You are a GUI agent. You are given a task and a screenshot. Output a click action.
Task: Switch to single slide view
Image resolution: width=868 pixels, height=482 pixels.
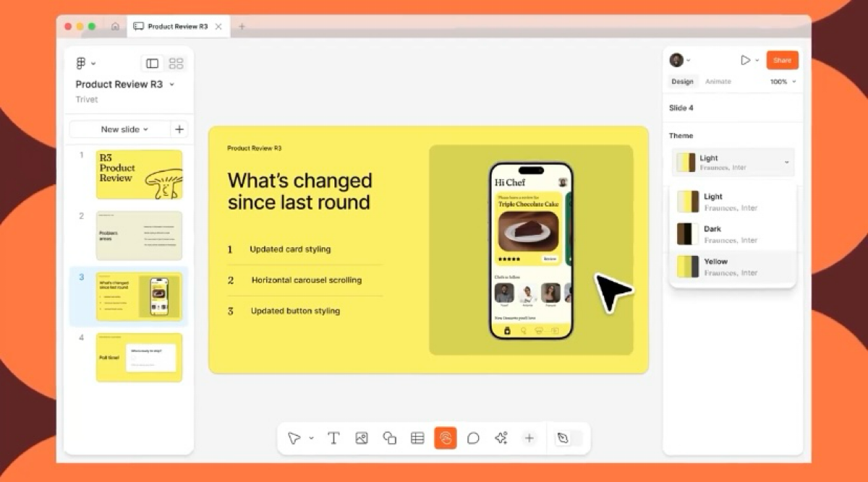click(152, 64)
